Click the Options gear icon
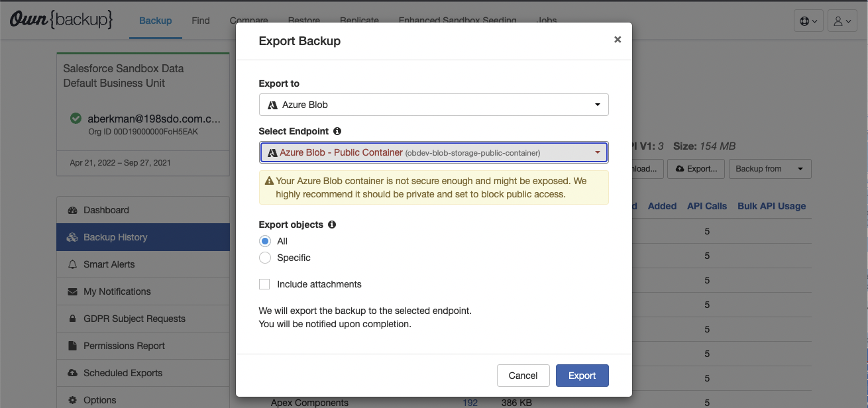The height and width of the screenshot is (408, 868). point(73,400)
